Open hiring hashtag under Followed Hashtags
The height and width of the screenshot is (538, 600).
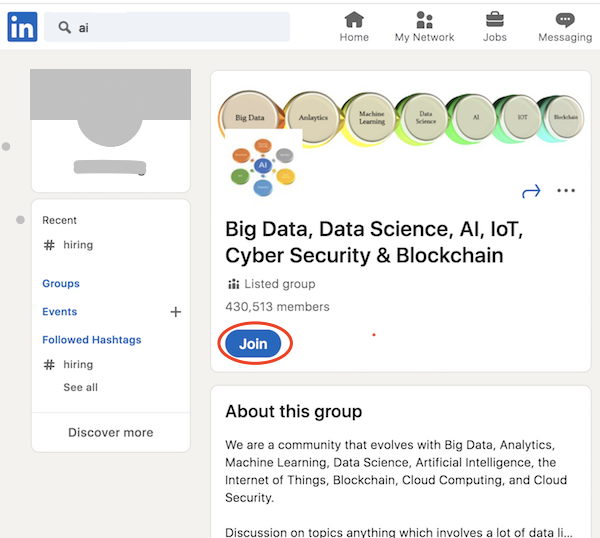[x=78, y=365]
